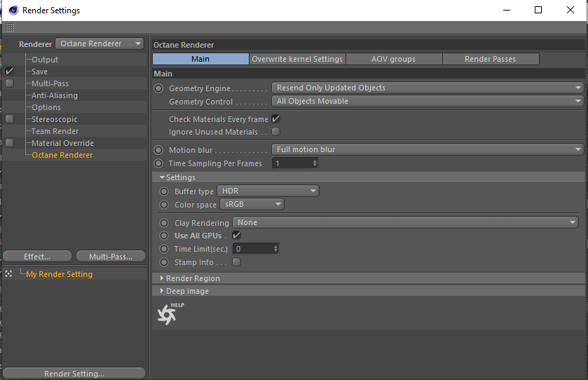Uncheck the Save option checkbox
This screenshot has height=380, width=588.
(9, 72)
